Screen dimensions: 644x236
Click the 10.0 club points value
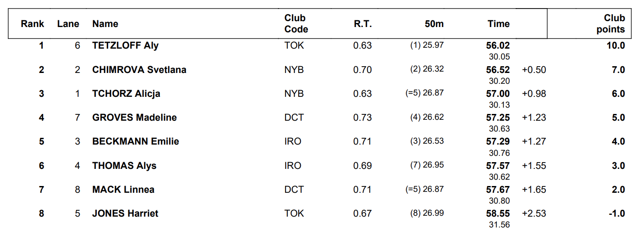point(615,45)
